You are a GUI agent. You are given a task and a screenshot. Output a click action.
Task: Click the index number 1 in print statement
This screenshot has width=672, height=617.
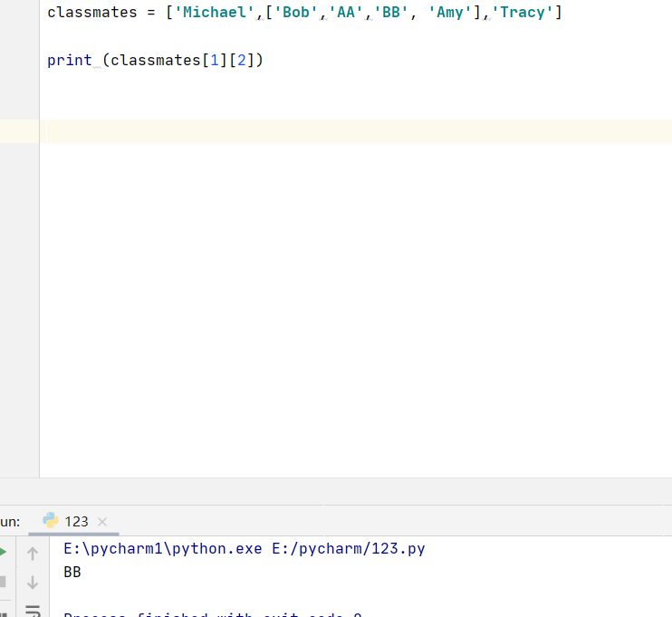pyautogui.click(x=215, y=61)
